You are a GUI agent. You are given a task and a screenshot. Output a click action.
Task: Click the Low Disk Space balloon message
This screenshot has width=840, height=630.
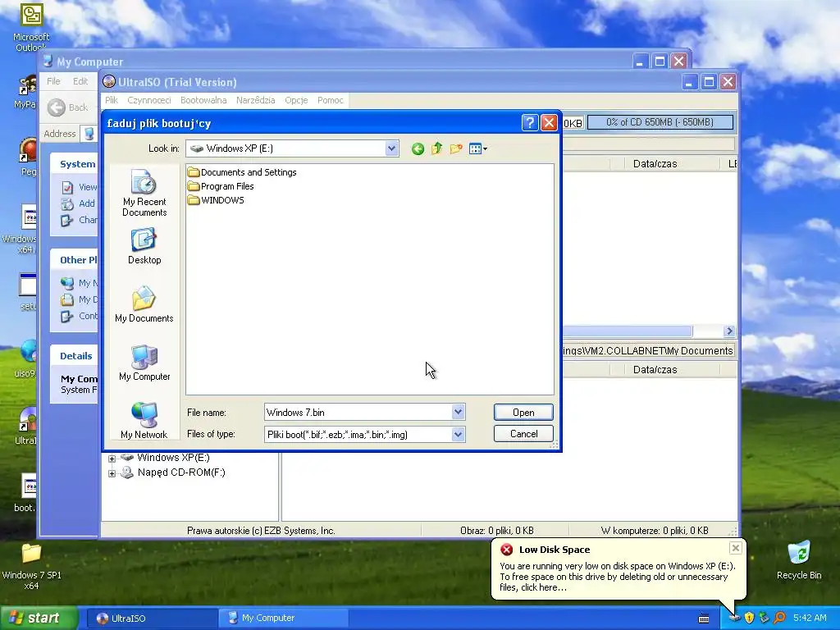(x=617, y=577)
